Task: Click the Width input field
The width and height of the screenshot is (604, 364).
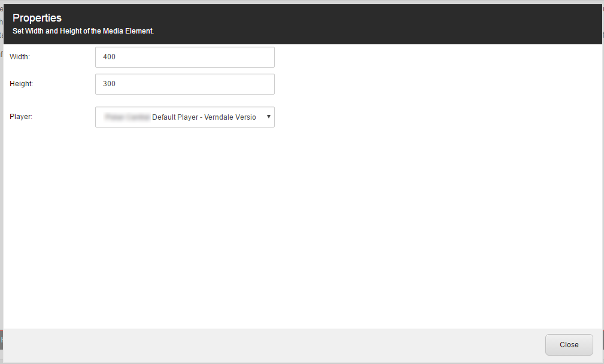Action: (185, 57)
